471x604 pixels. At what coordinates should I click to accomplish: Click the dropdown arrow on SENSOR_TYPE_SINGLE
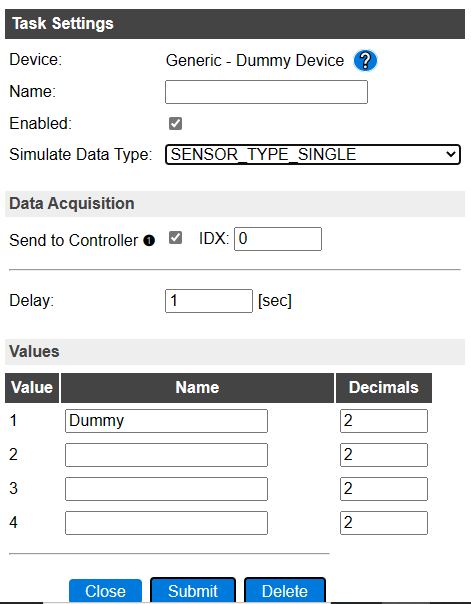(451, 154)
